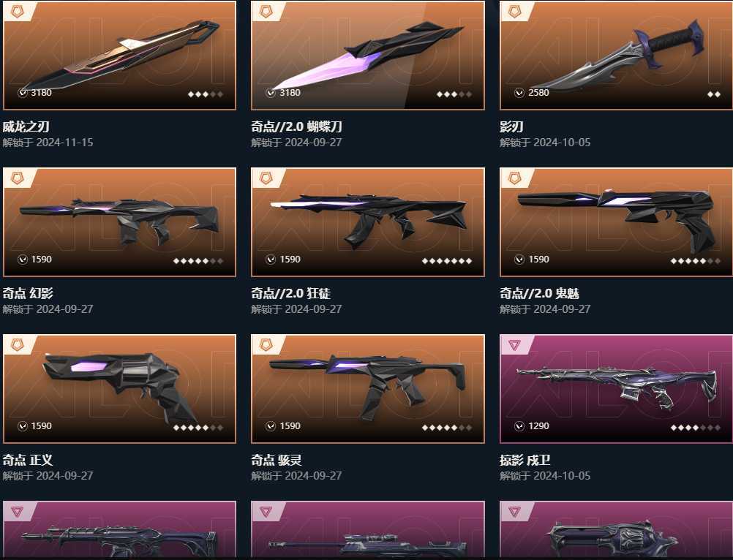Open the 影刃 curved dagger thumbnail
The image size is (733, 560).
click(617, 55)
